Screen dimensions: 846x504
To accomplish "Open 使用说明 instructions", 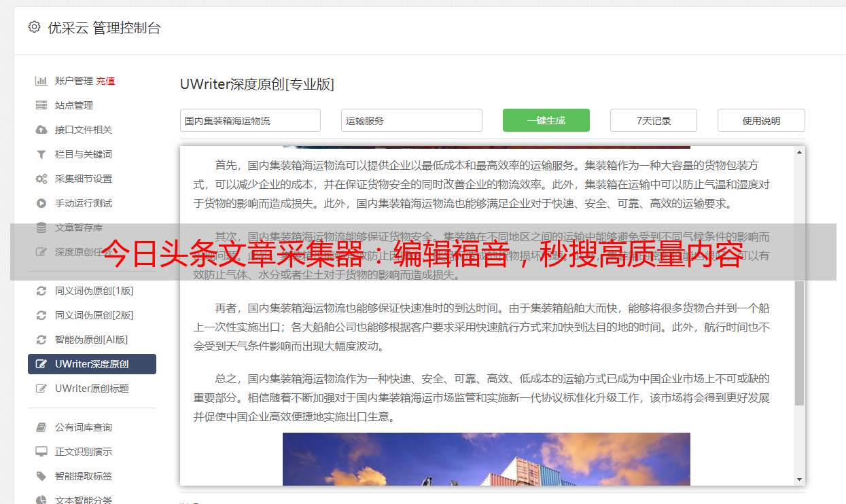I will 761,120.
